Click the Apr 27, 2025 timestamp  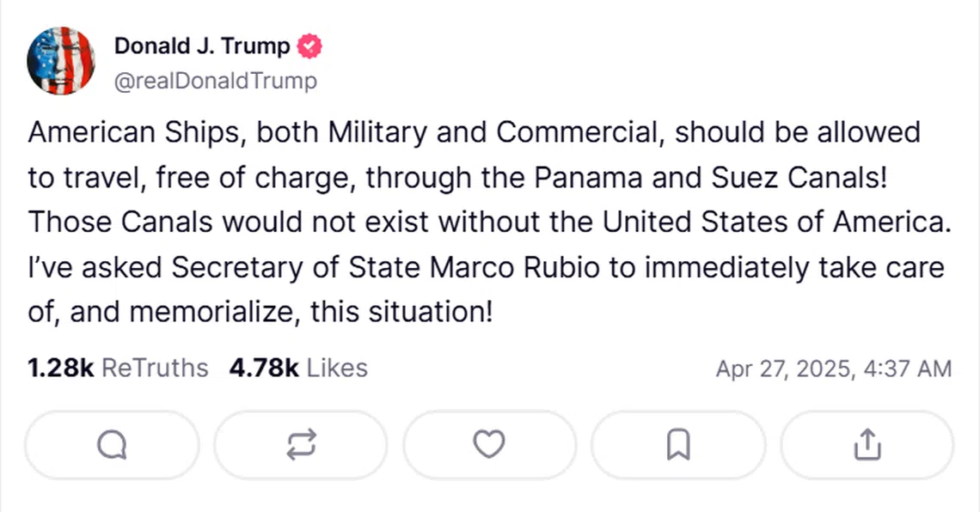click(833, 369)
